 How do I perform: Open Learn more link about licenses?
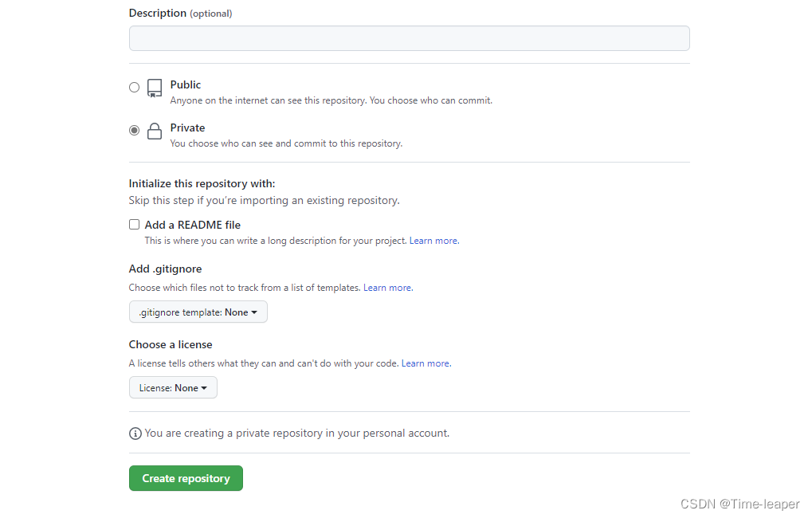click(x=426, y=363)
